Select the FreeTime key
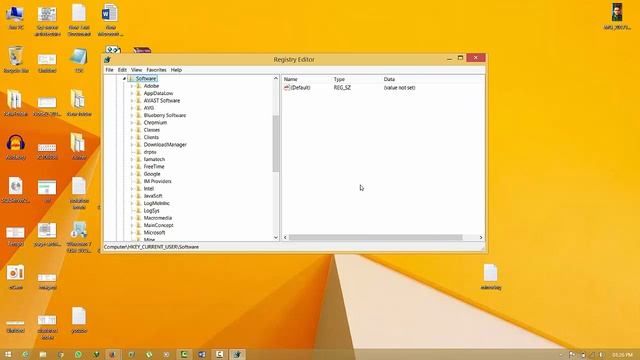 click(154, 167)
